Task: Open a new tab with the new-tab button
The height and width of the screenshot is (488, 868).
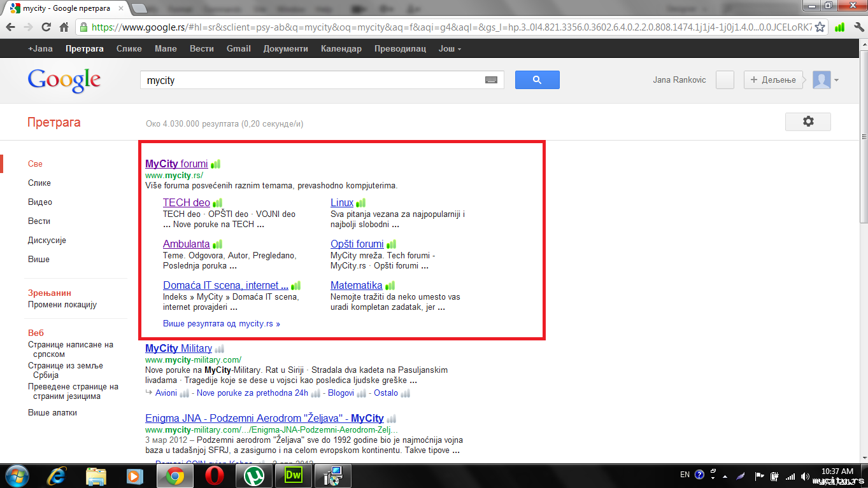Action: 139,8
